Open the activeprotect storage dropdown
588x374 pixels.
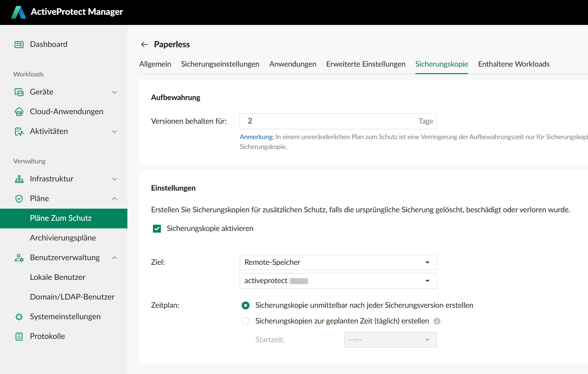338,281
